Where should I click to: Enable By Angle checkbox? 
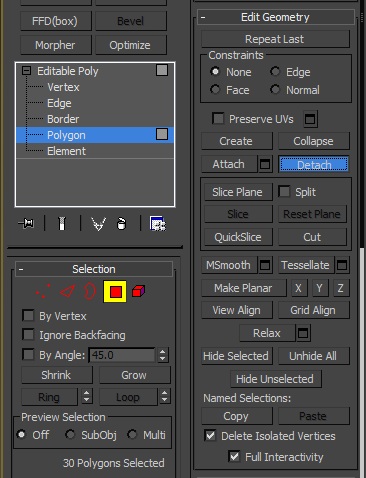tap(28, 354)
